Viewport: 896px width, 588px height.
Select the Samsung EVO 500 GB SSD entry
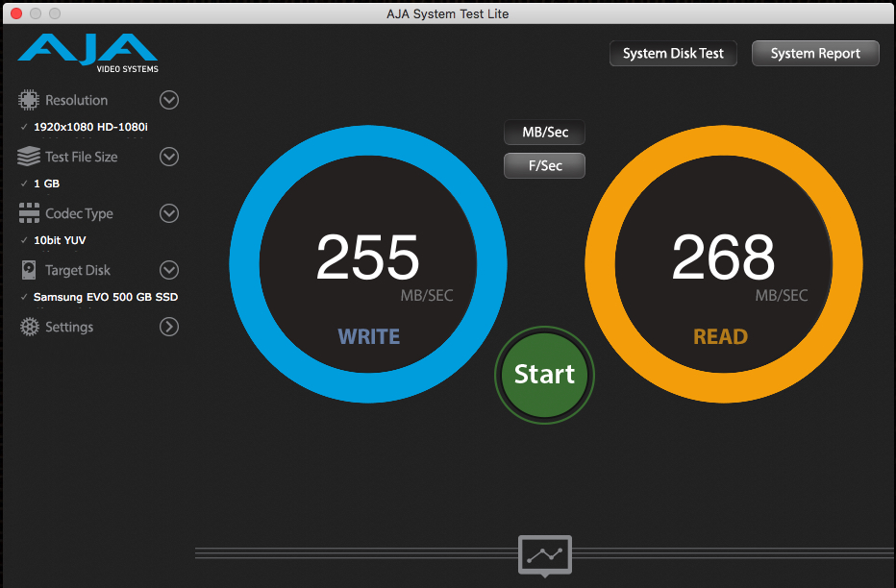[106, 297]
